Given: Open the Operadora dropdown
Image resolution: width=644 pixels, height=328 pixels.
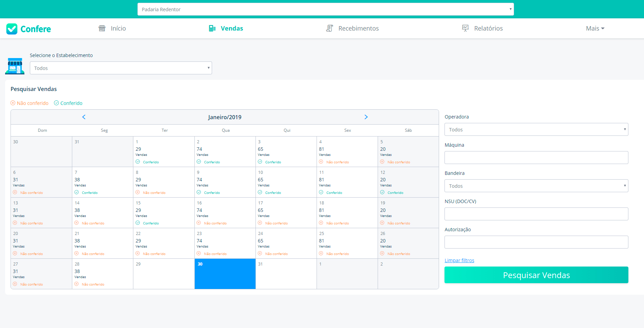Looking at the screenshot, I should (536, 129).
